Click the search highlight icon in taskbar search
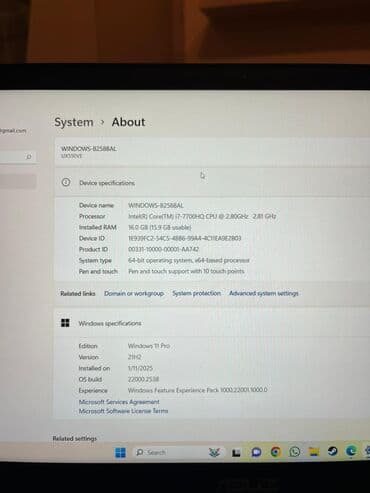This screenshot has height=493, width=370. tap(214, 452)
